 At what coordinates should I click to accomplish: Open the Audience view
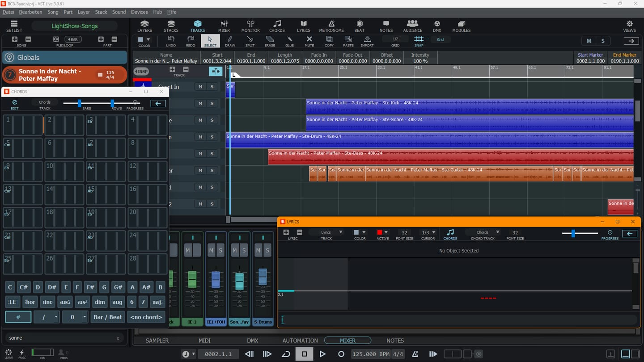[x=412, y=26]
